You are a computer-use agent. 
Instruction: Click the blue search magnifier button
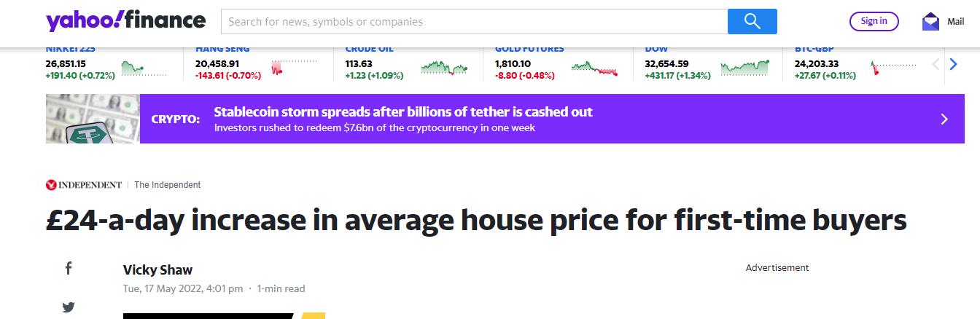(752, 21)
